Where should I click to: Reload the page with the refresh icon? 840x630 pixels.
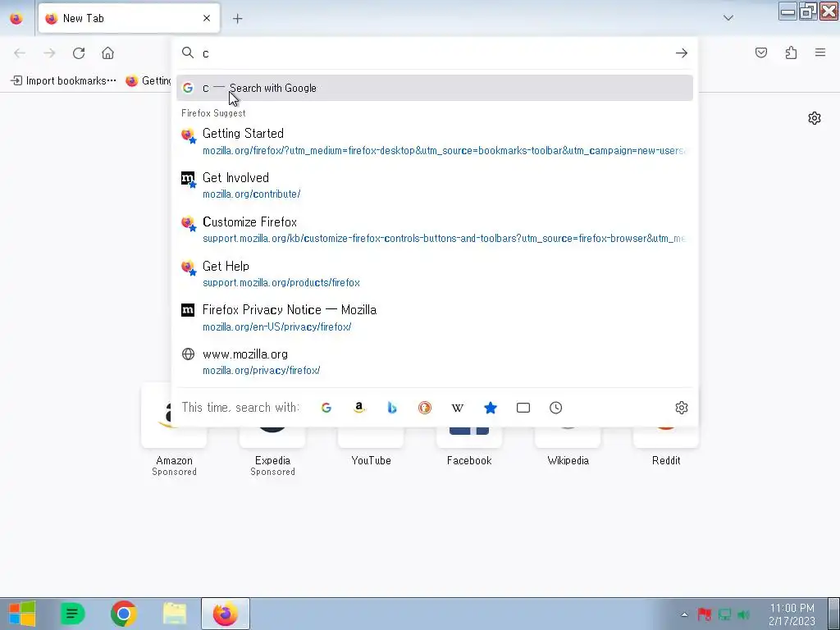click(x=79, y=53)
